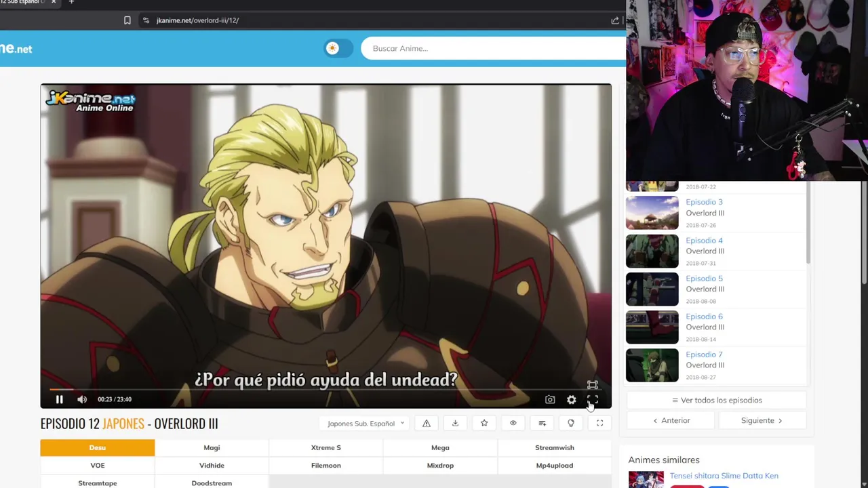
Task: Switch to the Streamtape server
Action: coord(98,483)
